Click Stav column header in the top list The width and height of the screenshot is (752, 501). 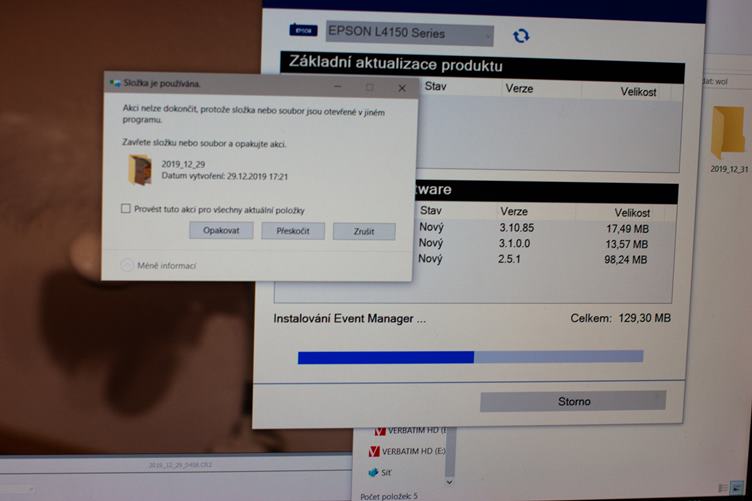[435, 87]
